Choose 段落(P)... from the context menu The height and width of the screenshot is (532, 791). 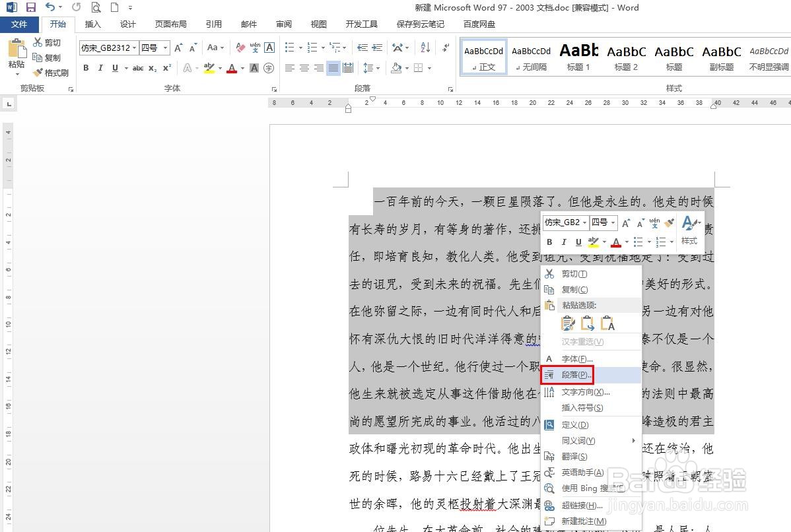(591, 375)
